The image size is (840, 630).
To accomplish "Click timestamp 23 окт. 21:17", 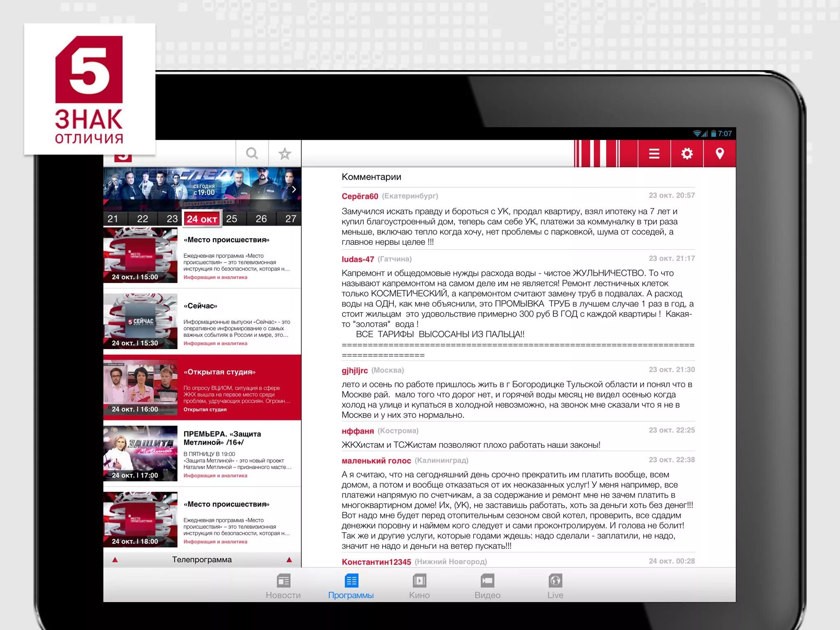I will (672, 258).
